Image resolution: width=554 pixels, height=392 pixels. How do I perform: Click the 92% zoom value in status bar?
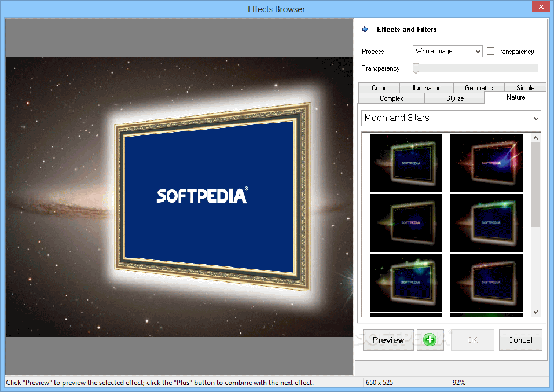(459, 383)
